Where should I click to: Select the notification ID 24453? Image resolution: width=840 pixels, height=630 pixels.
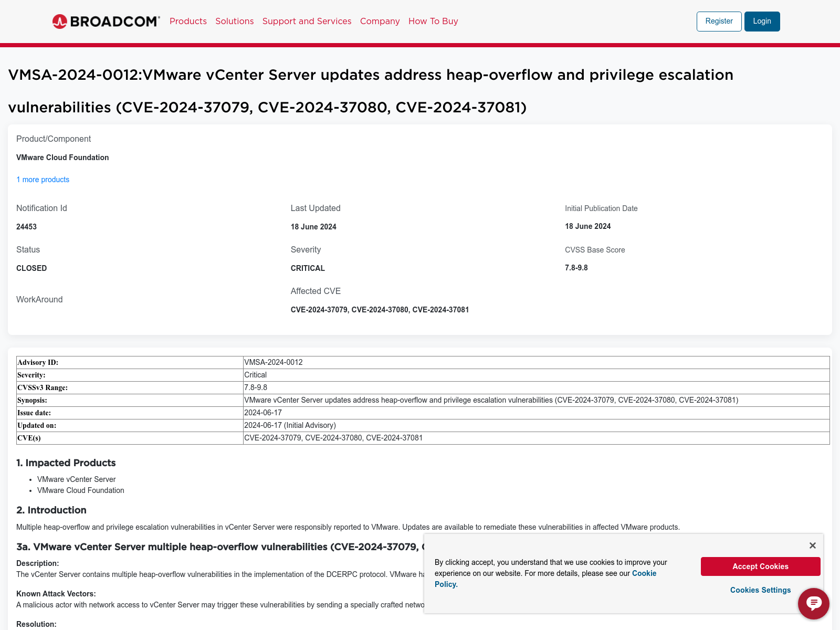click(x=26, y=227)
